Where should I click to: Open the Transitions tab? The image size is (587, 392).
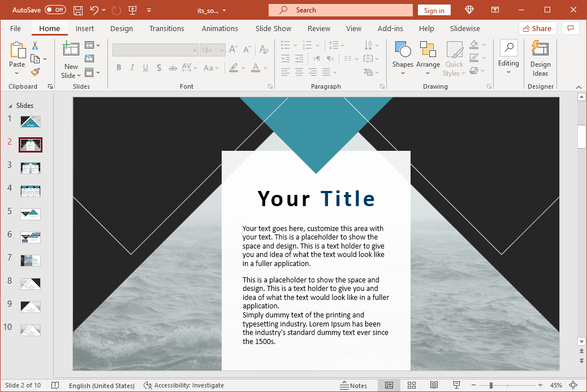click(x=166, y=28)
